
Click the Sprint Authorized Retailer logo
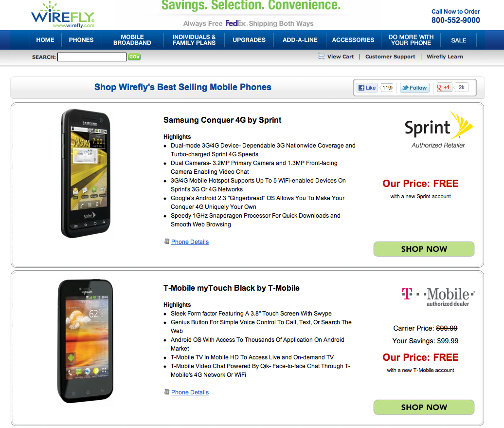(x=438, y=130)
